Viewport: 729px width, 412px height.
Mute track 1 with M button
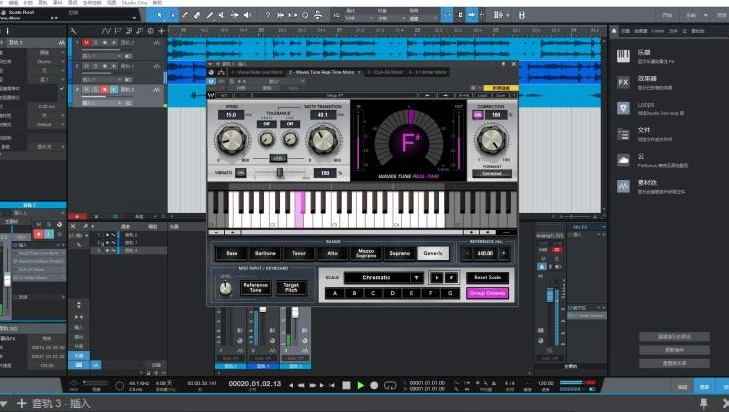pyautogui.click(x=86, y=43)
